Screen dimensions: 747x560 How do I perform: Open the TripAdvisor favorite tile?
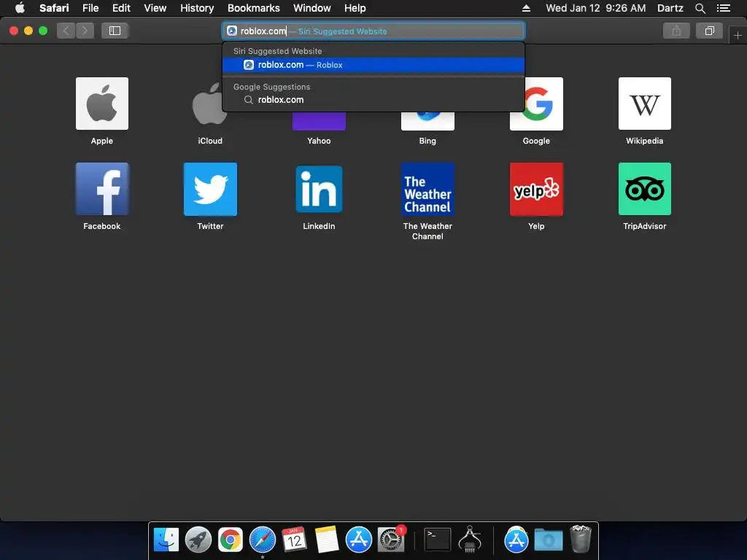click(645, 189)
